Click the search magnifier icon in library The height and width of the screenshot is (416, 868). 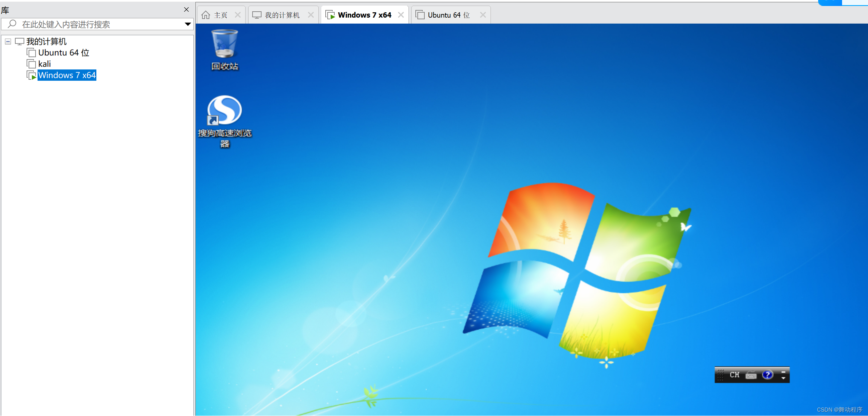click(12, 24)
